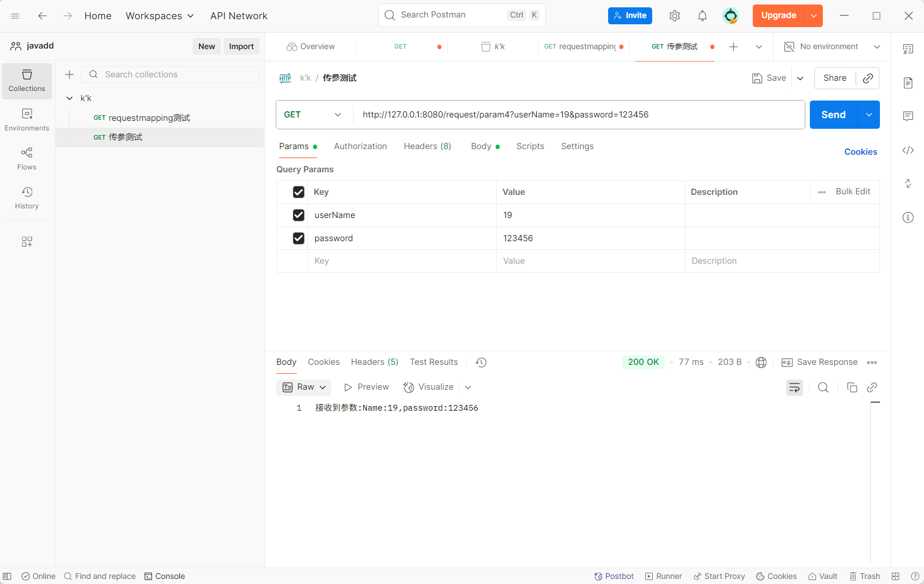The width and height of the screenshot is (924, 584).
Task: Click the plus icon to create a collection
Action: pyautogui.click(x=70, y=75)
